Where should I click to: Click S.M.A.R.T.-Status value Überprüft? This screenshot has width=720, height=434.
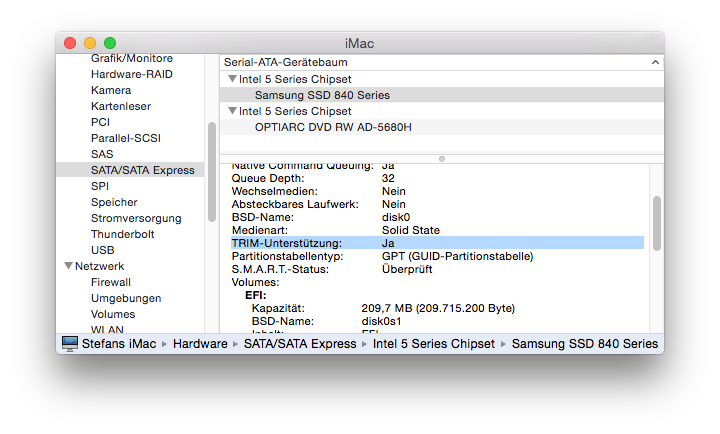407,269
